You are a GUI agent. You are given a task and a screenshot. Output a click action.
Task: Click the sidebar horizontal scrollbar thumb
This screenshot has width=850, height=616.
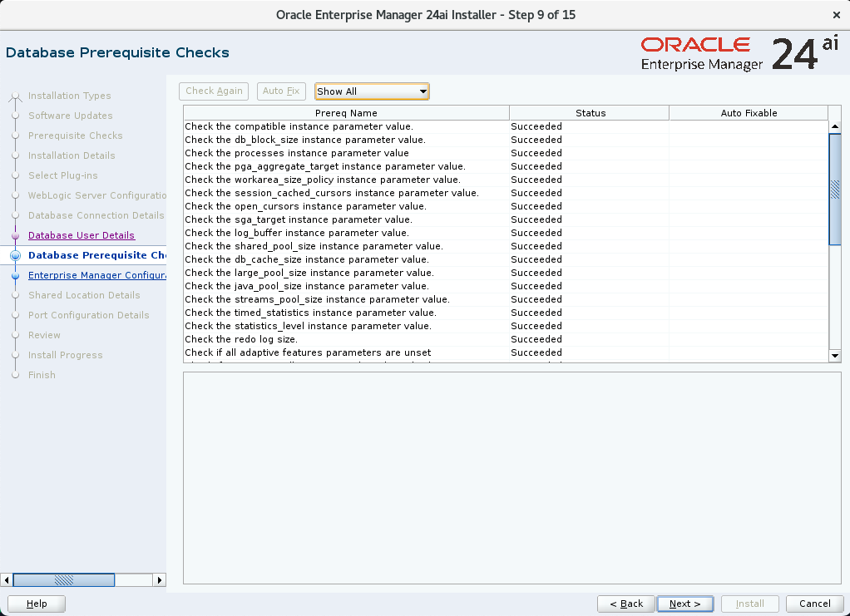[x=64, y=579]
